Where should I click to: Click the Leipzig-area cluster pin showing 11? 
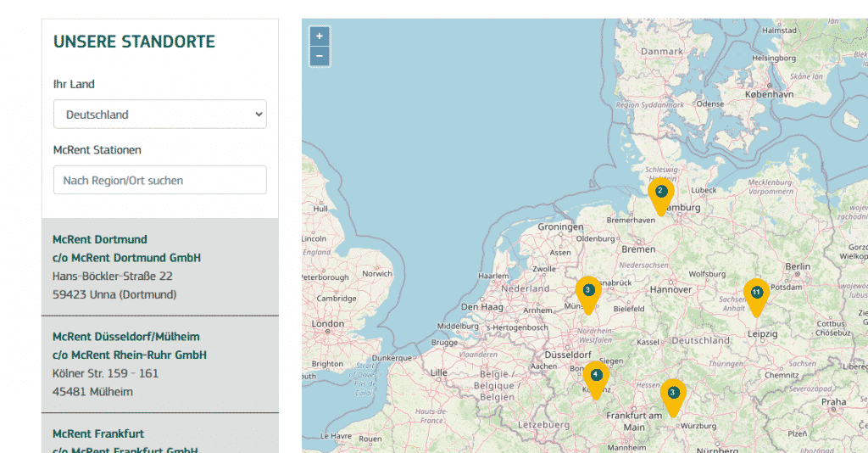pos(756,298)
